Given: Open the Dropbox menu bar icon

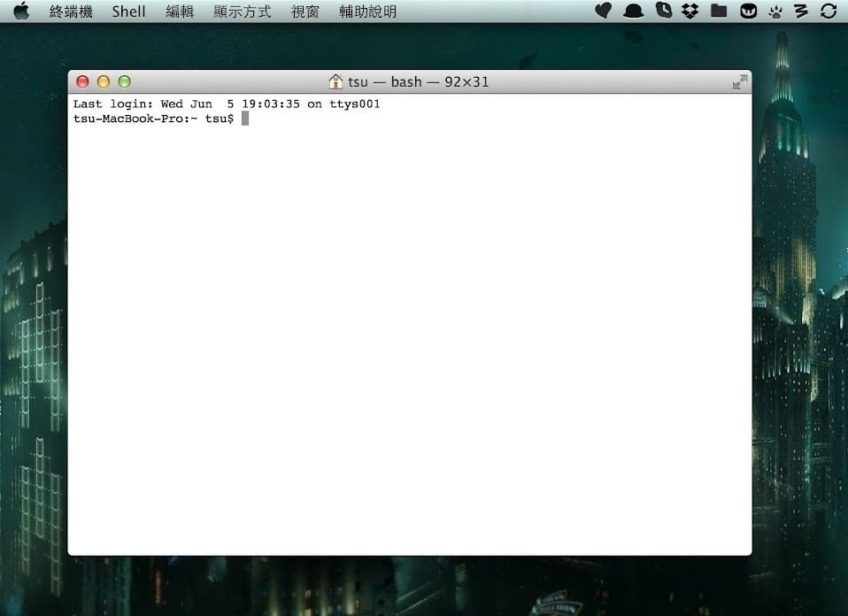Looking at the screenshot, I should click(x=691, y=12).
